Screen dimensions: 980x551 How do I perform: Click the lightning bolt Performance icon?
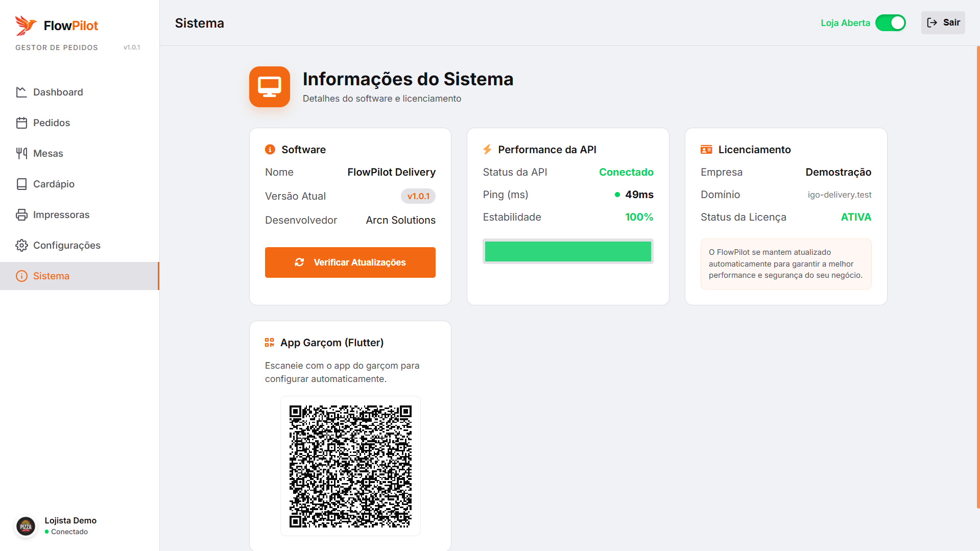point(487,150)
